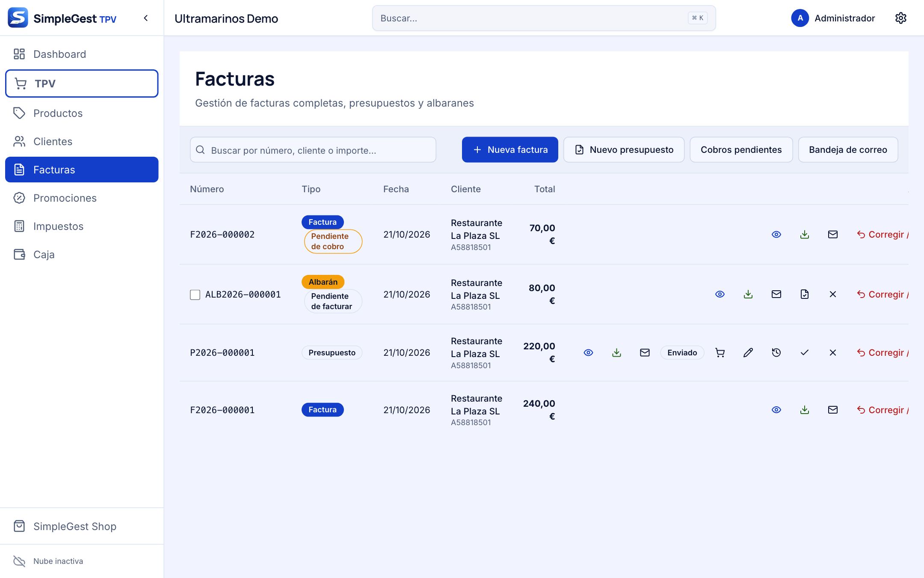924x578 pixels.
Task: Open Bandeja de correo
Action: pyautogui.click(x=848, y=149)
